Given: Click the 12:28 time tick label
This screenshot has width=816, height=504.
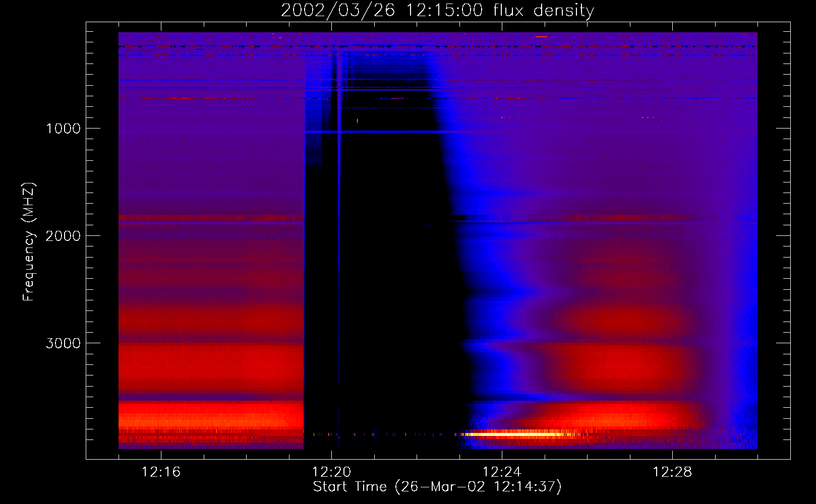Looking at the screenshot, I should tap(672, 472).
